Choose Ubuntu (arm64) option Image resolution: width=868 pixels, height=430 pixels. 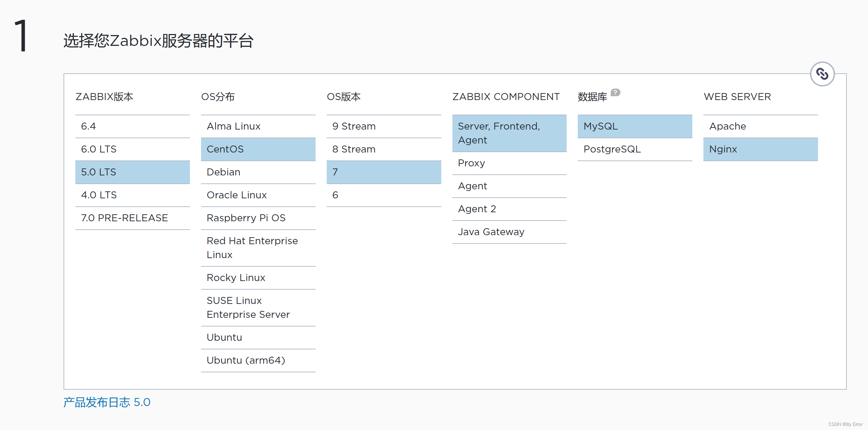point(258,361)
